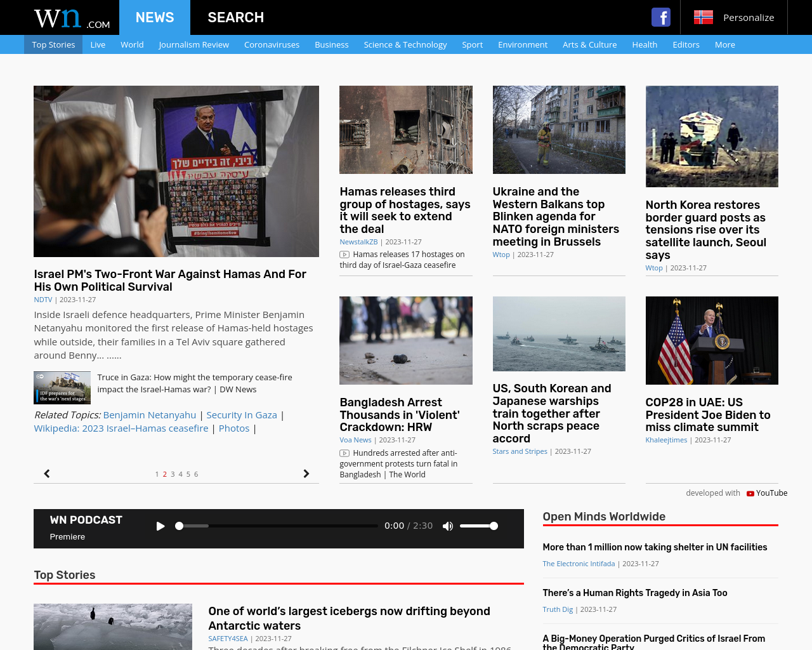Open Security In Gaza related topic
This screenshot has height=650, width=812.
(x=242, y=415)
